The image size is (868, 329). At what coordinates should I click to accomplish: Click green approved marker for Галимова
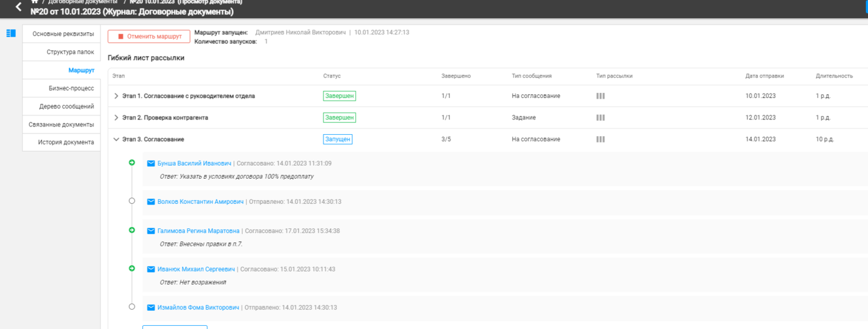click(132, 230)
